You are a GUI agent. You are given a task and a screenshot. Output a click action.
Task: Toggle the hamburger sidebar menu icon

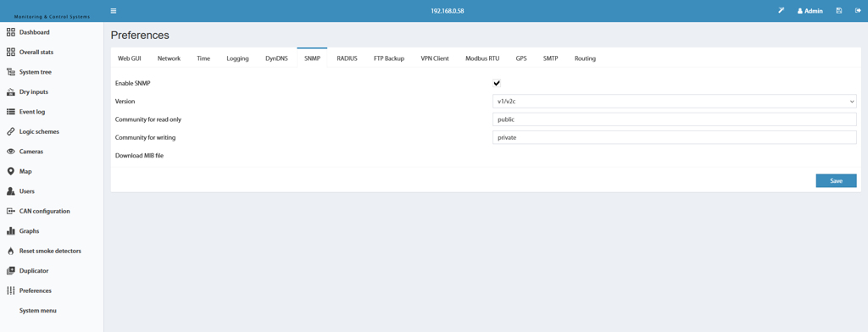click(114, 10)
